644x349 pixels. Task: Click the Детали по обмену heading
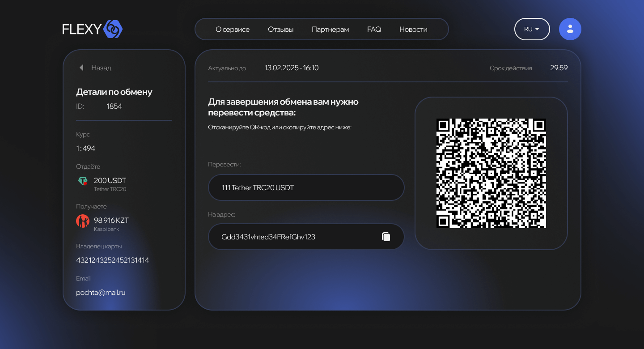114,92
